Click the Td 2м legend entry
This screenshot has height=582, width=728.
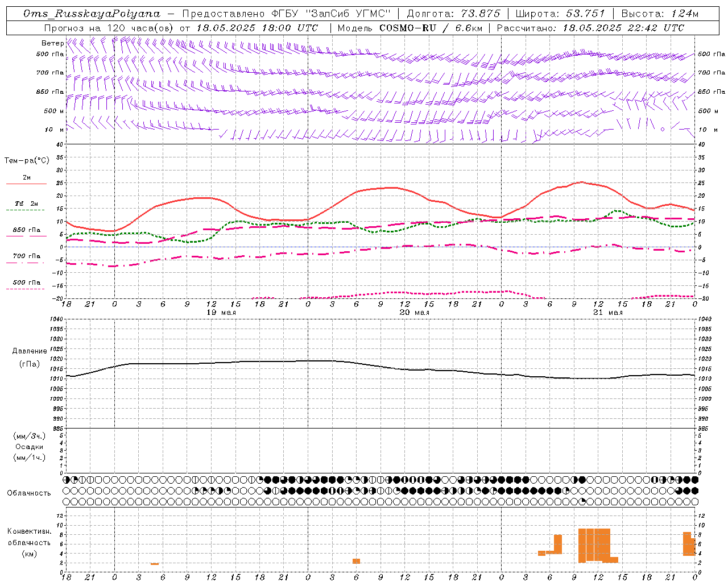(x=26, y=206)
